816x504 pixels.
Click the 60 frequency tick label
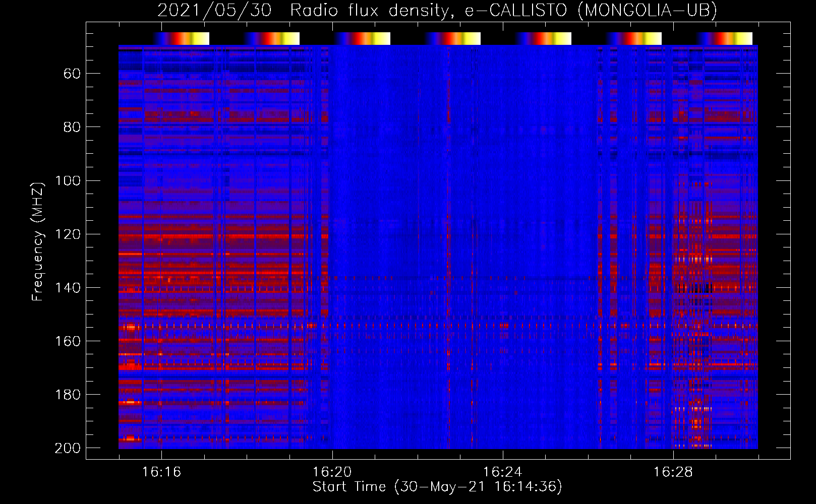[x=72, y=74]
